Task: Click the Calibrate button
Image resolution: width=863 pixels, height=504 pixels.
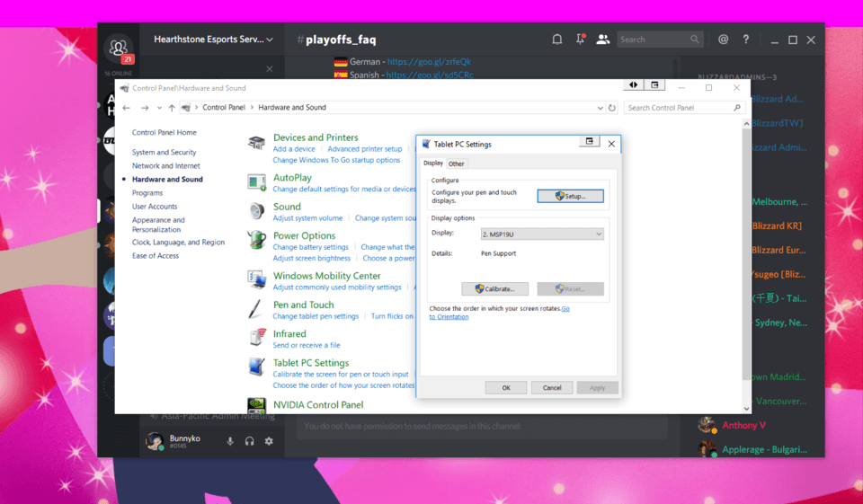Action: pyautogui.click(x=494, y=289)
